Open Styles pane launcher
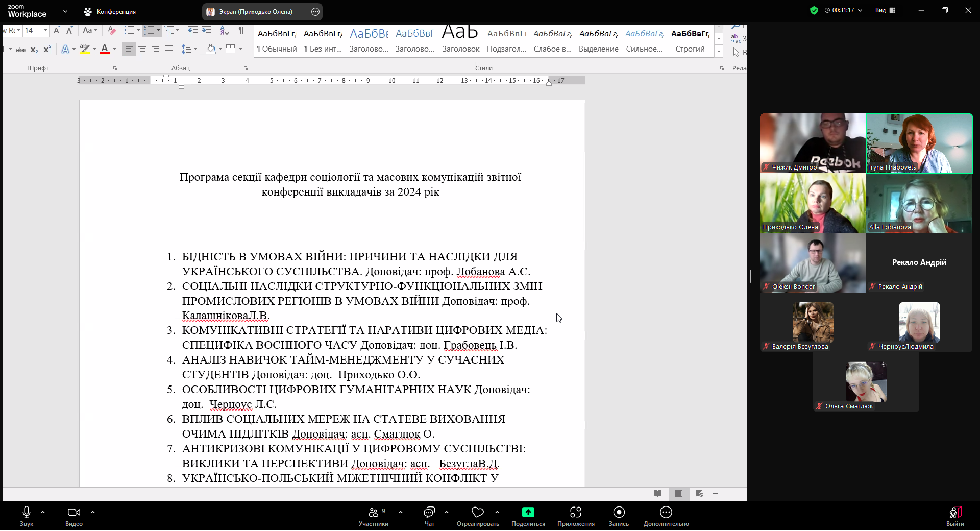Image resolution: width=980 pixels, height=531 pixels. tap(722, 68)
